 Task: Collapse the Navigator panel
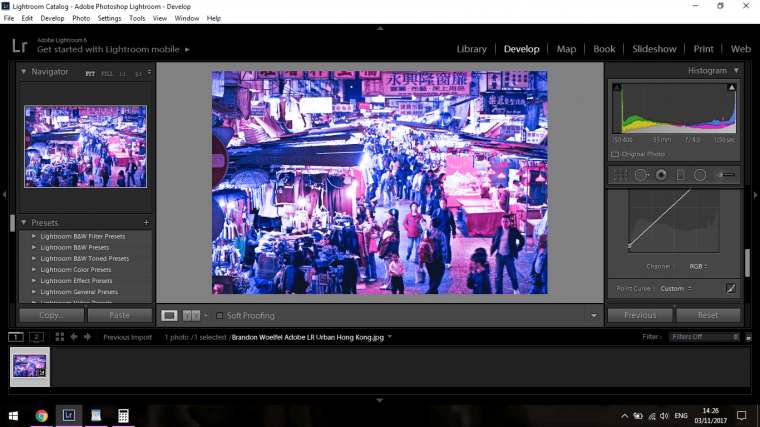pyautogui.click(x=23, y=72)
